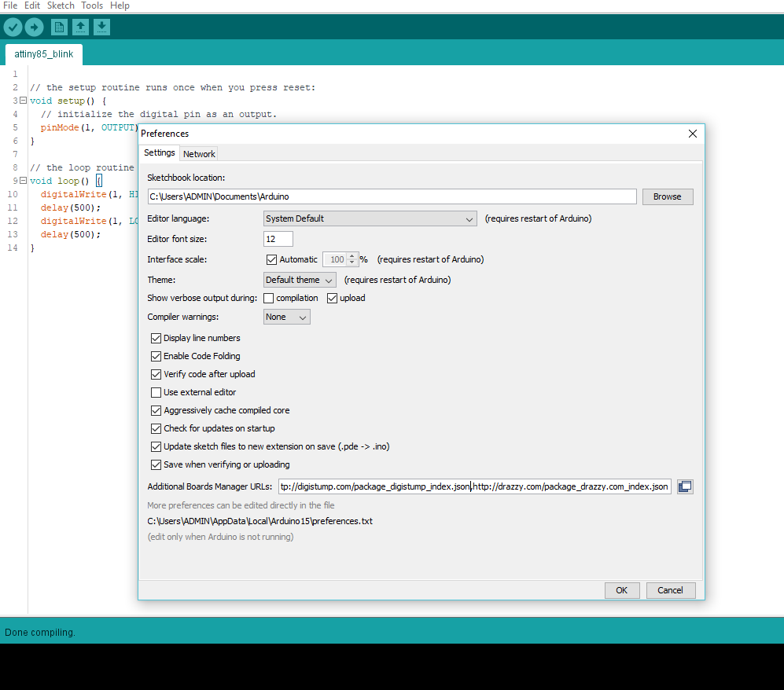Click the New sketch toolbar icon
The height and width of the screenshot is (690, 784).
59,27
